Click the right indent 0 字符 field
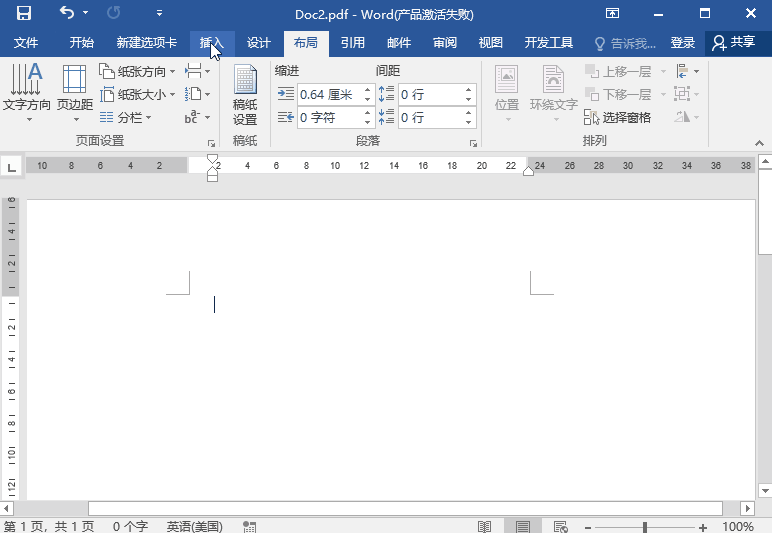The image size is (772, 533). point(330,117)
